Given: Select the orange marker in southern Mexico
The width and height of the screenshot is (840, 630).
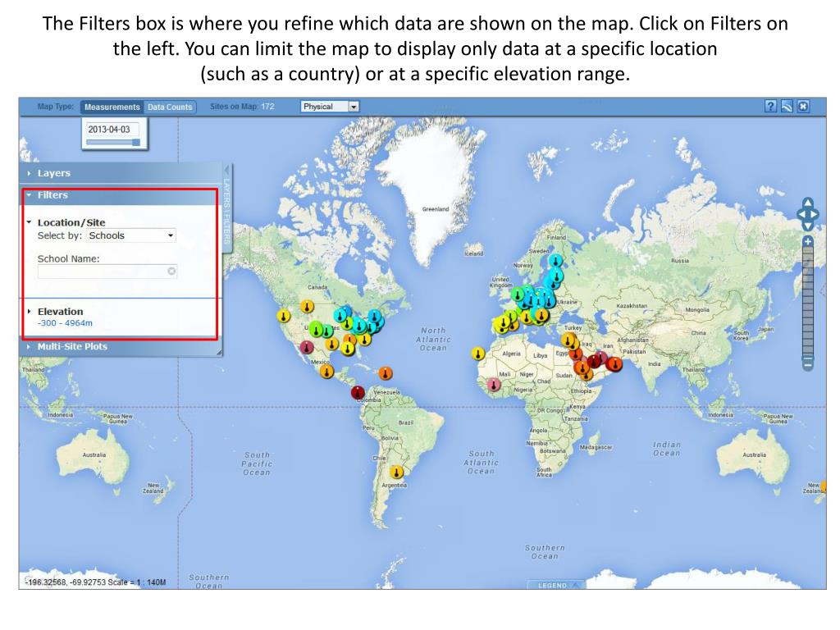Looking at the screenshot, I should 326,371.
